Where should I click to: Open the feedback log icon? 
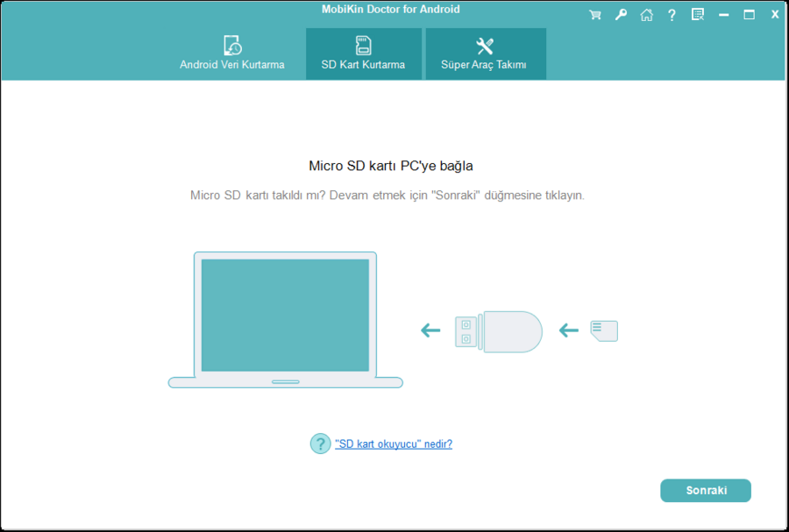click(x=697, y=14)
